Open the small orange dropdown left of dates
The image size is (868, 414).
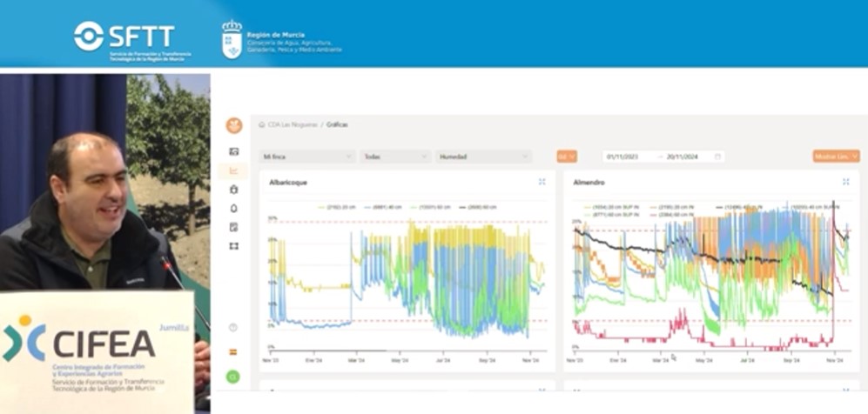point(567,157)
